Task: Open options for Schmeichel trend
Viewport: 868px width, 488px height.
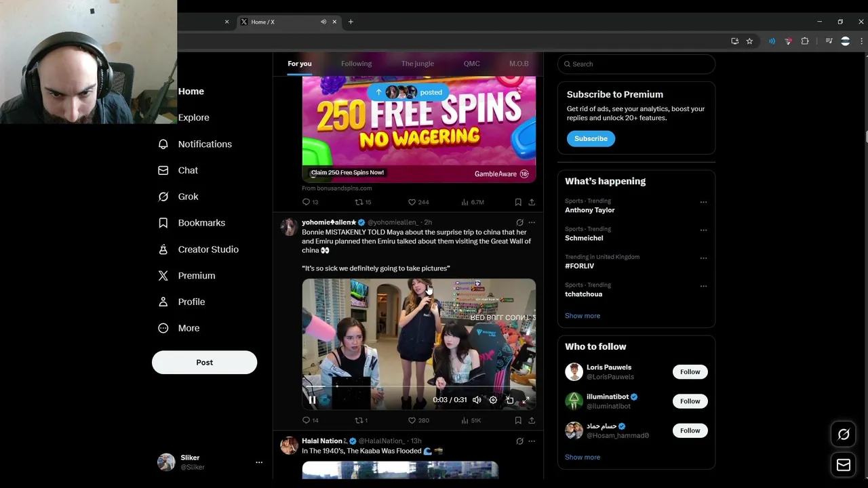Action: coord(703,230)
